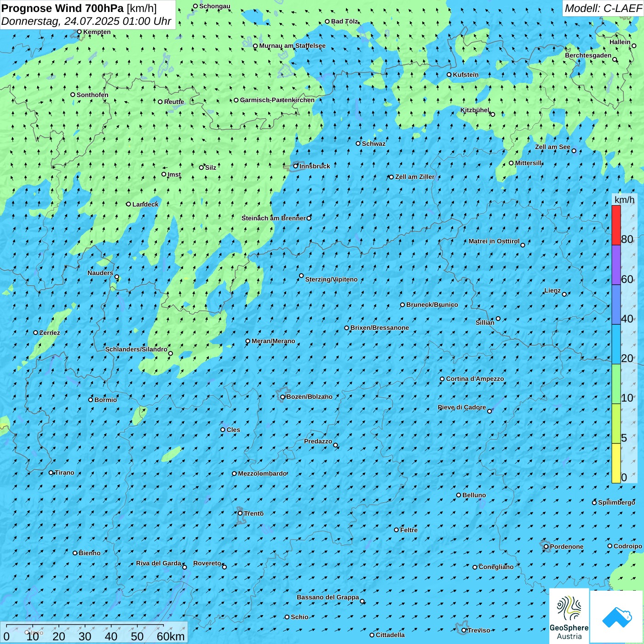
Task: Click the Zell am See label
Action: (552, 147)
